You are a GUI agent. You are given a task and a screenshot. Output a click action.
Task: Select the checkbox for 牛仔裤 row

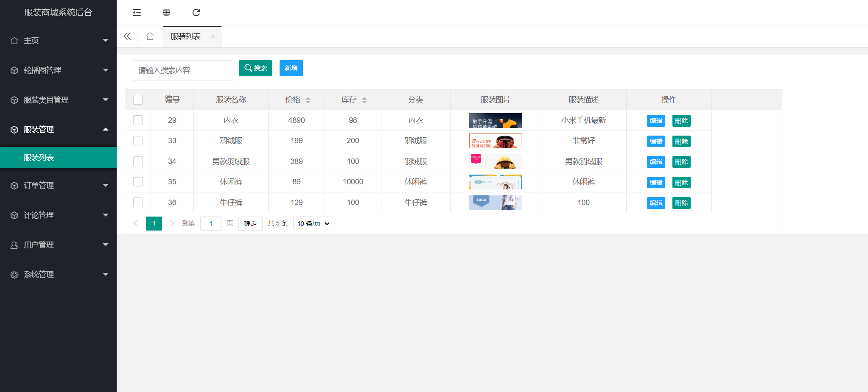pyautogui.click(x=137, y=202)
